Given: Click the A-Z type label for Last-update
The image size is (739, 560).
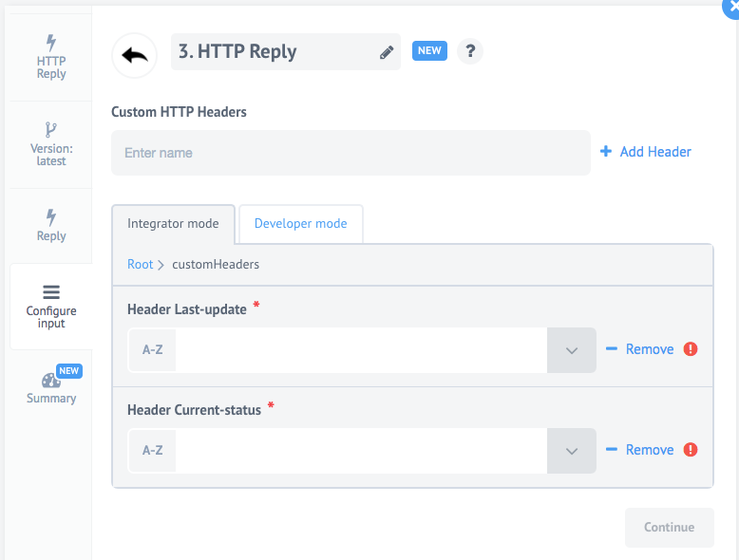Looking at the screenshot, I should pos(152,350).
